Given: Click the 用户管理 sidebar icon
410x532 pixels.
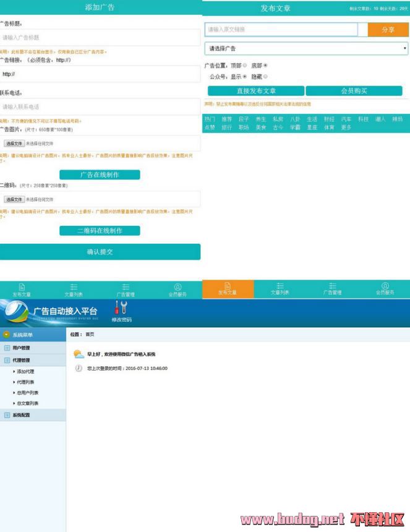Looking at the screenshot, I should (7, 348).
